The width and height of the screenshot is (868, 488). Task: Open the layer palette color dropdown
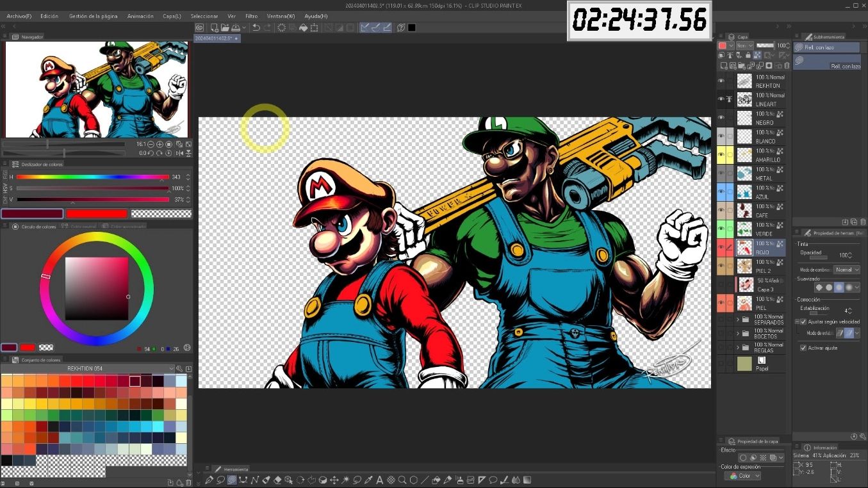(726, 45)
